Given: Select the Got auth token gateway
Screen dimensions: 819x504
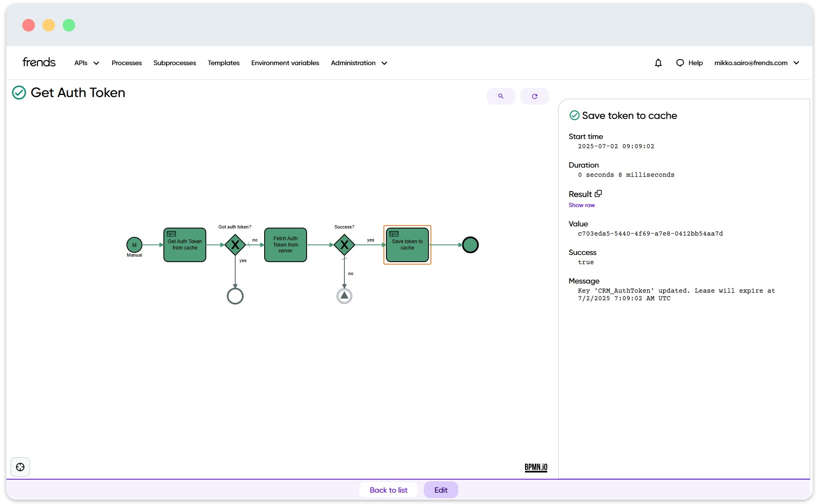Looking at the screenshot, I should [235, 245].
